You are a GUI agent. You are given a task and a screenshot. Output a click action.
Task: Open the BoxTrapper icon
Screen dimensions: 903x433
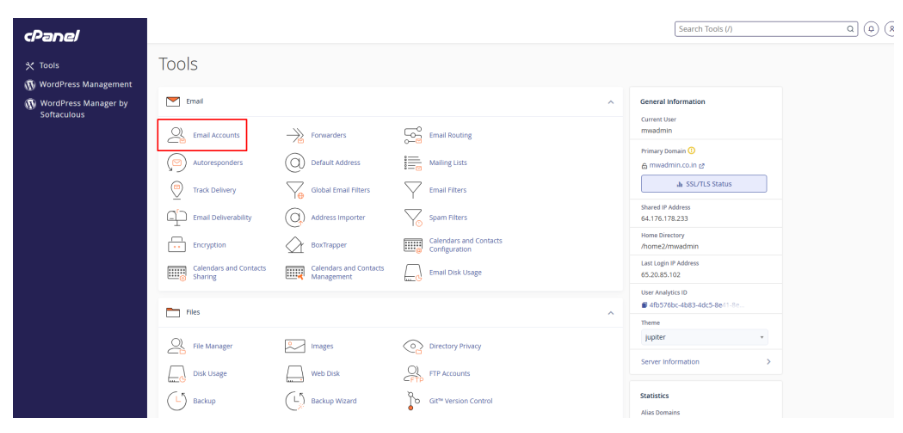295,245
